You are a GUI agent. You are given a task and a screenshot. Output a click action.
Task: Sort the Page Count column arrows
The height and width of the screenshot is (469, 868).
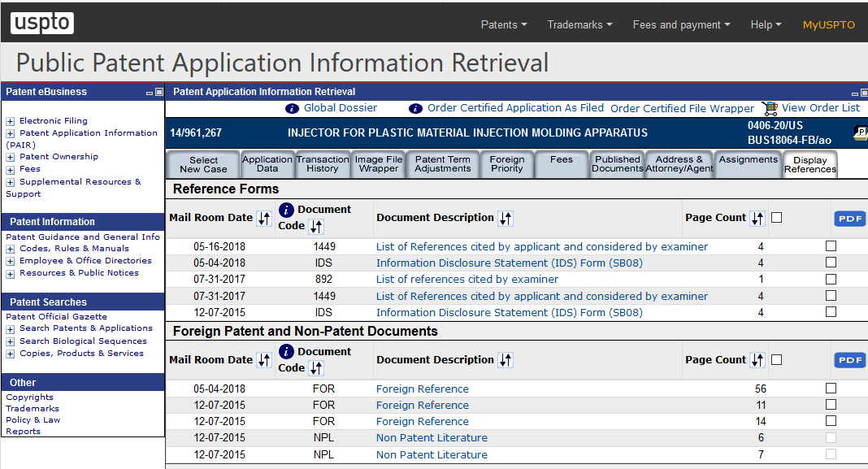(757, 218)
